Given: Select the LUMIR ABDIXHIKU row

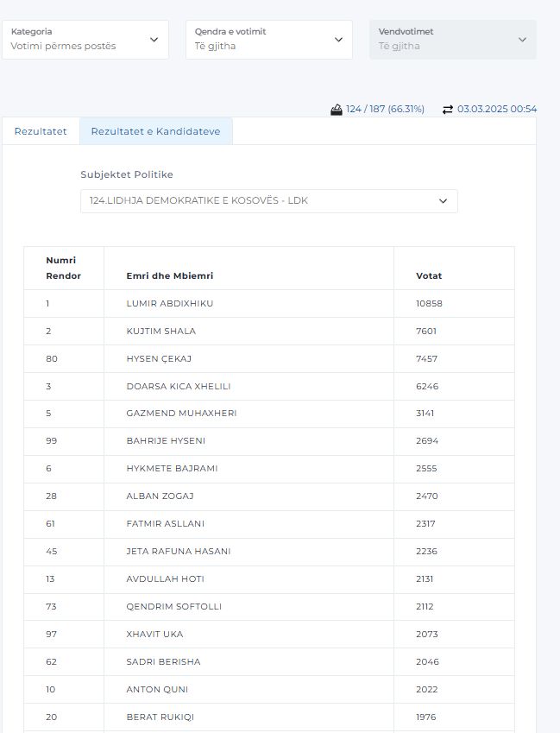Looking at the screenshot, I should tap(169, 304).
